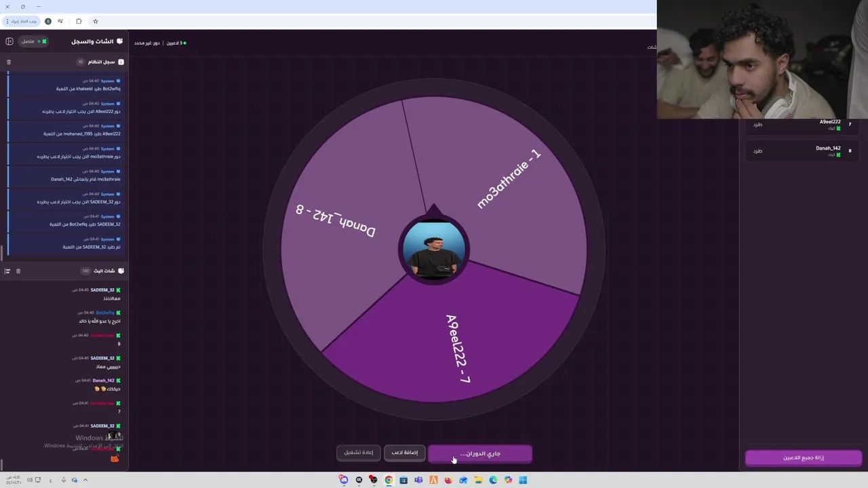Click the إضافة لاعب add player button

pos(404,453)
